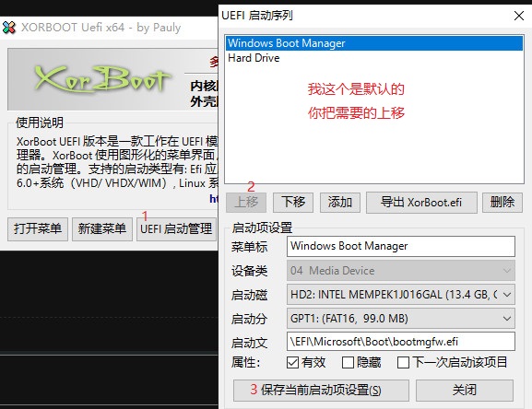Toggle the 隐藏 checkbox
This screenshot has width=532, height=409.
(348, 362)
